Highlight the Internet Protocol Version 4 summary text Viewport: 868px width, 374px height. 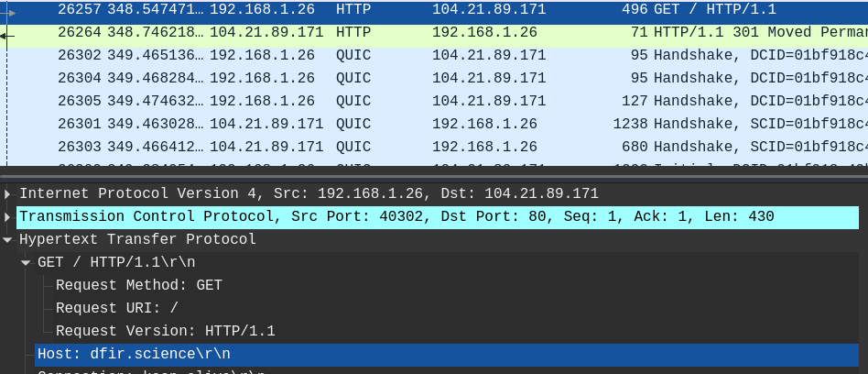click(309, 193)
